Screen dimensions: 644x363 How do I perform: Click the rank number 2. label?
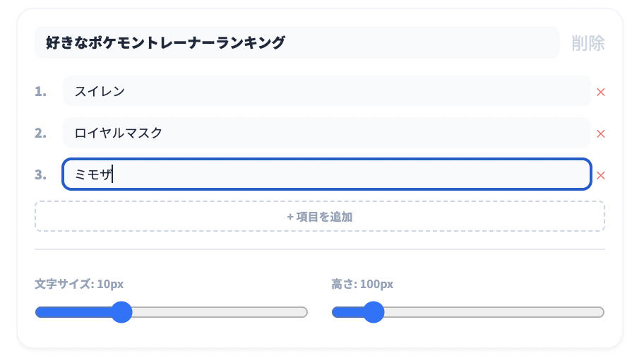(41, 133)
